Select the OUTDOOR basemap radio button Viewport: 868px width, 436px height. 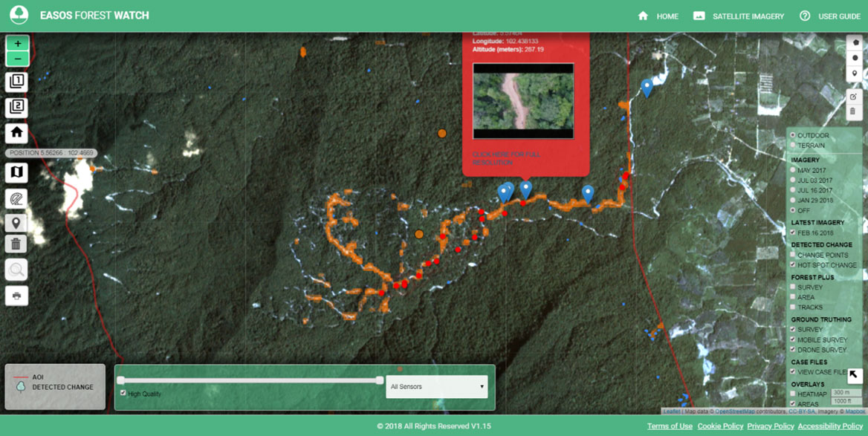[x=793, y=136]
